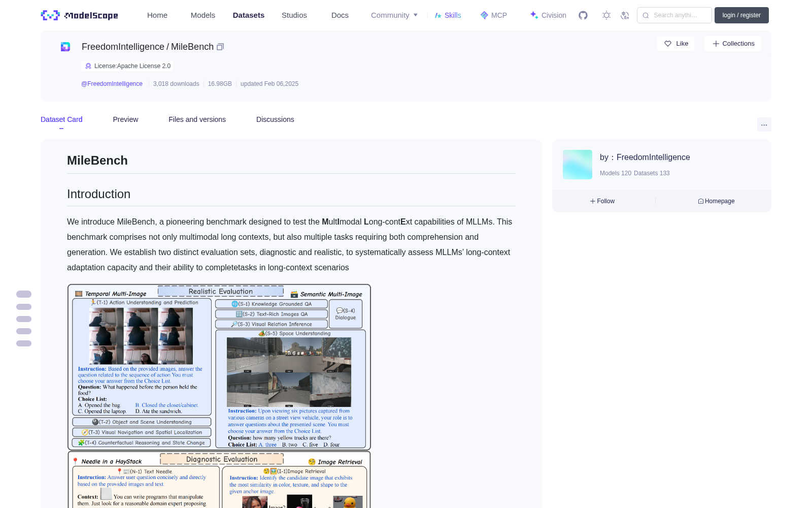
Task: Add to Collections with the plus button
Action: point(733,44)
